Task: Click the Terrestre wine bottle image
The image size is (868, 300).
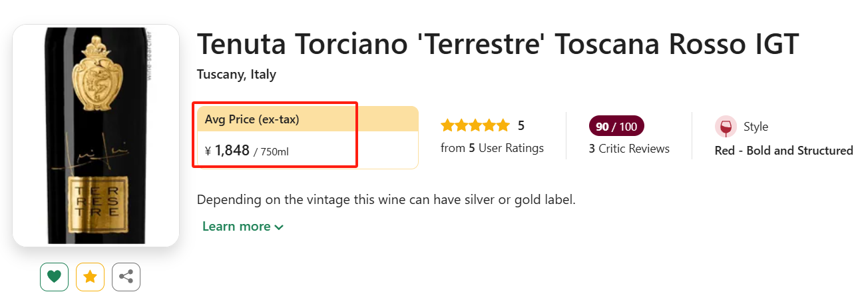Action: (96, 135)
